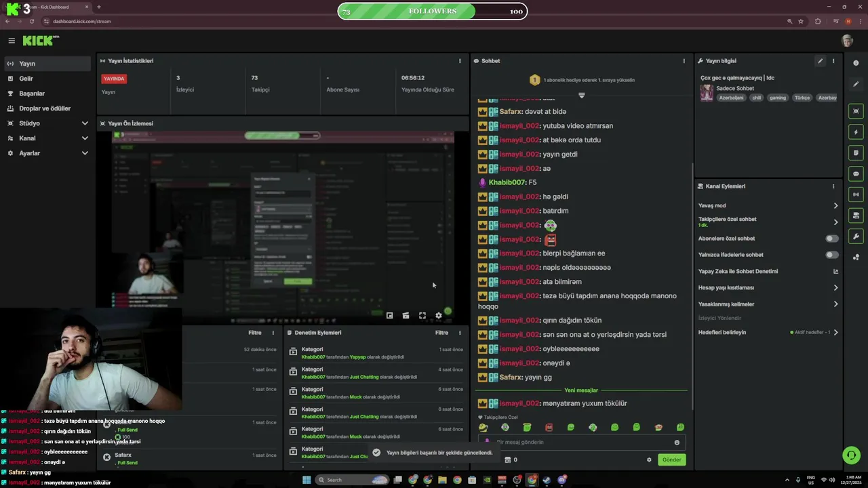
Task: Click Filtre in Denetim Eylemleri panel
Action: tap(441, 333)
